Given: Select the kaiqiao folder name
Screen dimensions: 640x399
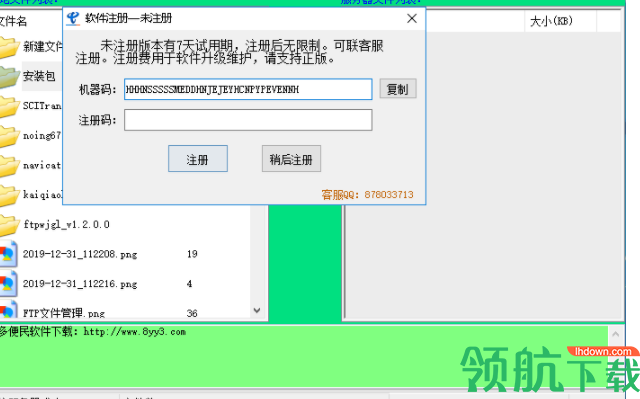Looking at the screenshot, I should pyautogui.click(x=42, y=195).
